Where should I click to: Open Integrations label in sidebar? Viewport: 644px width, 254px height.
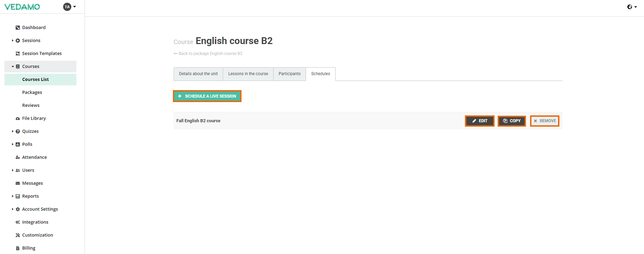point(35,222)
